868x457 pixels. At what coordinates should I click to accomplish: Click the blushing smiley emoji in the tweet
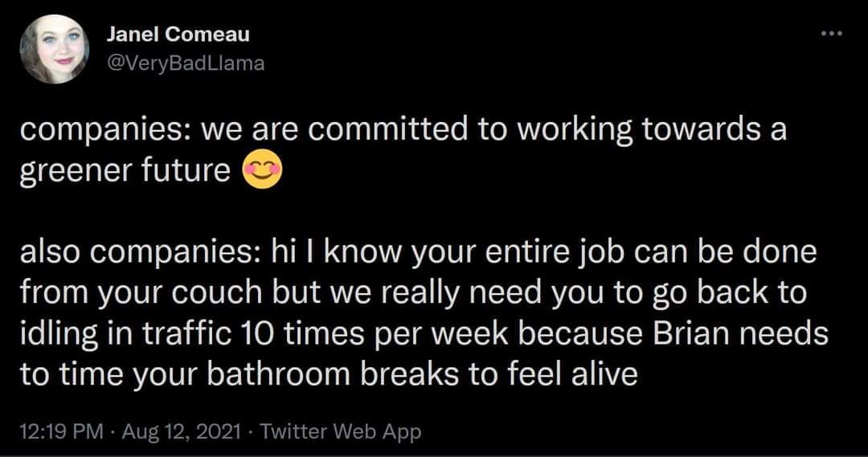click(262, 171)
